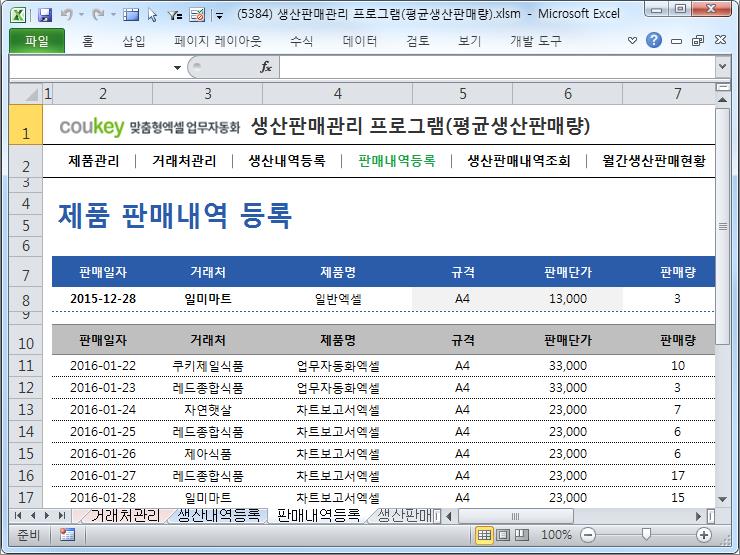
Task: Click the zoom out minus button
Action: click(x=588, y=535)
